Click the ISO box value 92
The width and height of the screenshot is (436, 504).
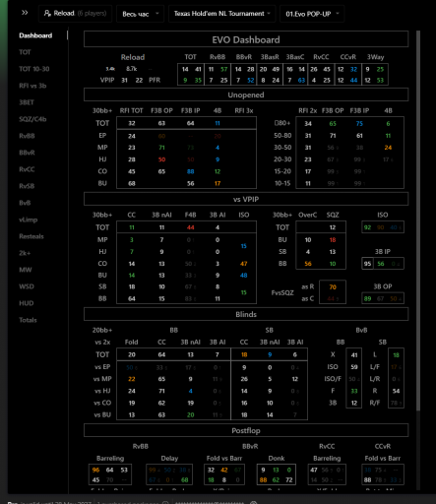[x=367, y=227]
